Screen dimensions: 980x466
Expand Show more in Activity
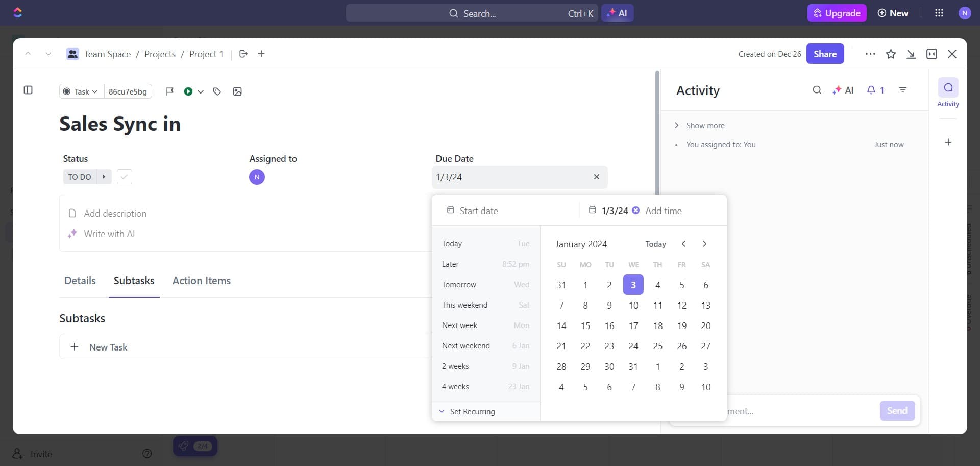click(x=704, y=126)
